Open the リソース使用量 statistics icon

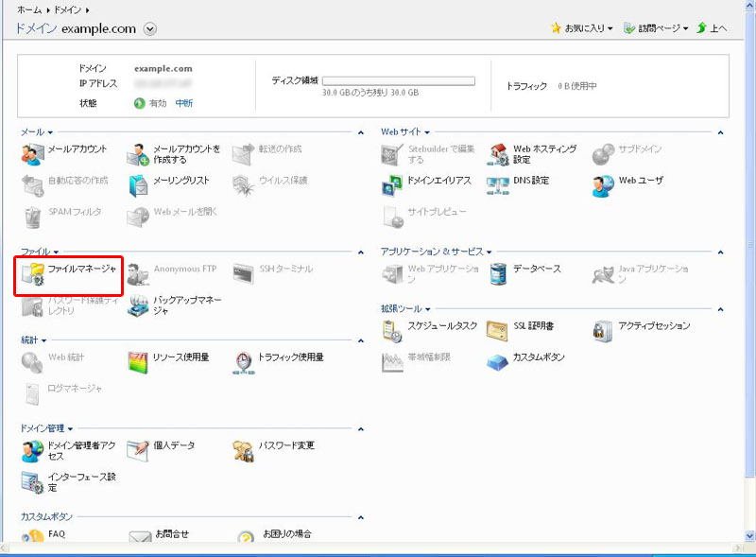(x=138, y=362)
